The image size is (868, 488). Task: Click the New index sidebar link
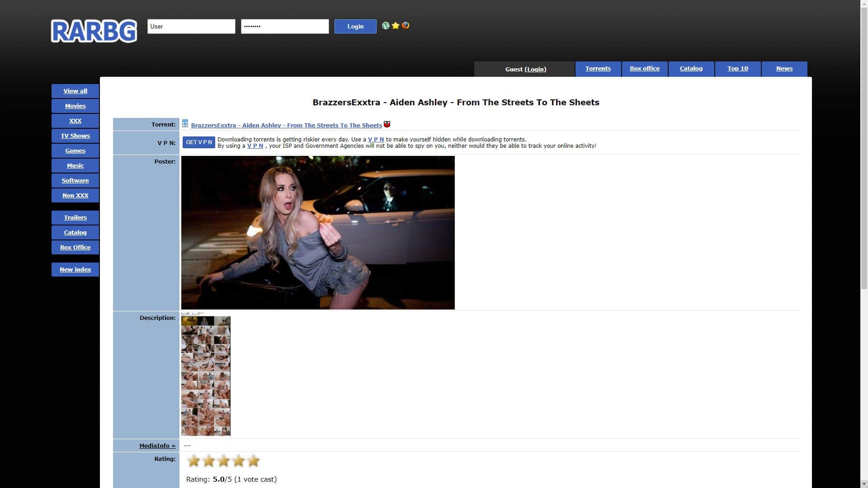[75, 270]
